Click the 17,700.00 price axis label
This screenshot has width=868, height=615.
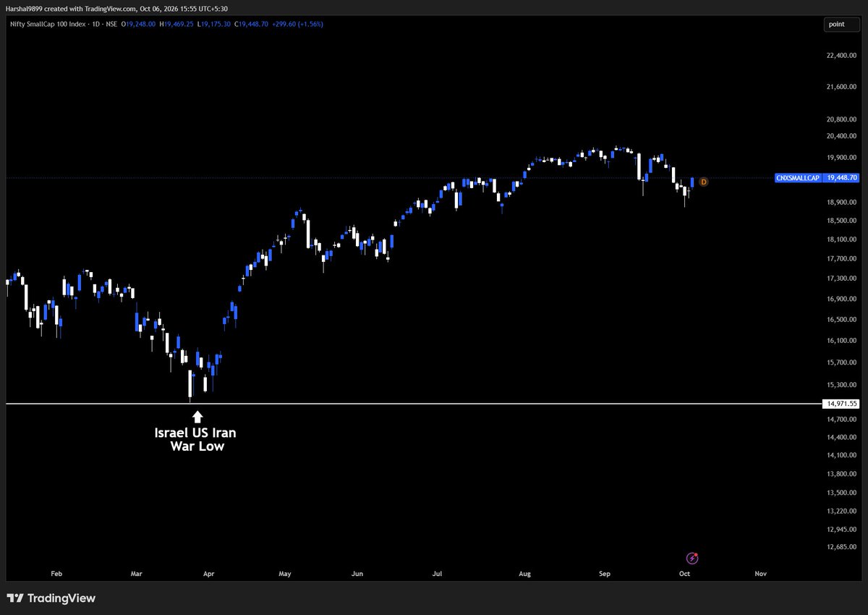point(842,258)
